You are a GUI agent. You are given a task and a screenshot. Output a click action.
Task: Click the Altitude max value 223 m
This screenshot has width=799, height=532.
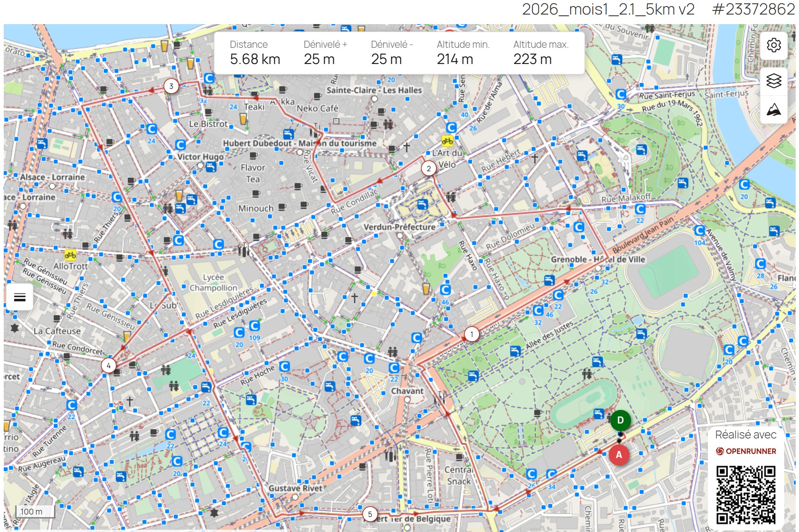(533, 60)
